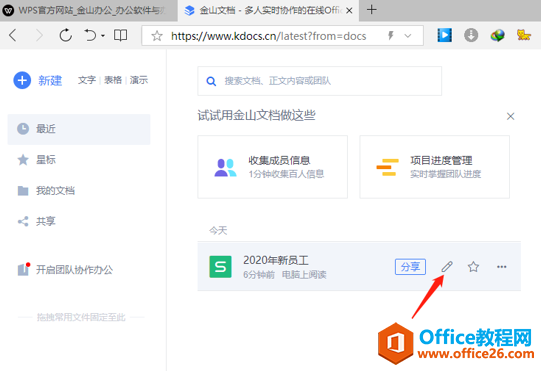Viewport: 541px width, 371px height.
Task: Create a new 表格 spreadsheet
Action: 113,80
